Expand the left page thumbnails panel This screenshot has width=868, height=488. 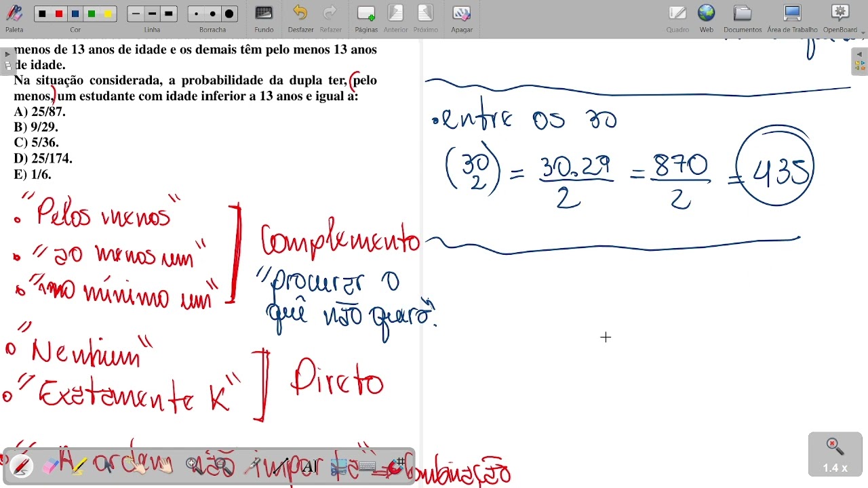(x=7, y=60)
